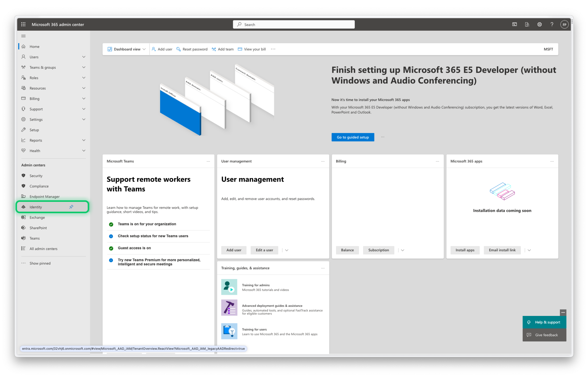Expand the Users section
The width and height of the screenshot is (588, 382).
84,57
